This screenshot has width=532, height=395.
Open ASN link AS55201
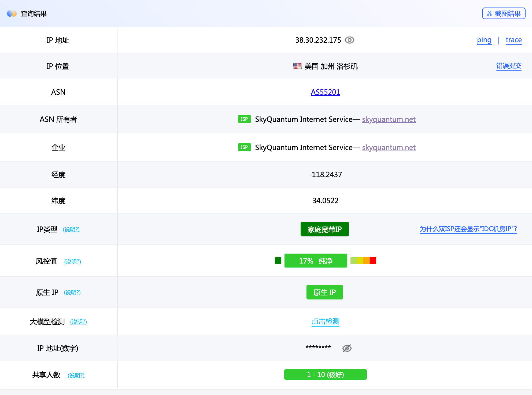point(325,92)
